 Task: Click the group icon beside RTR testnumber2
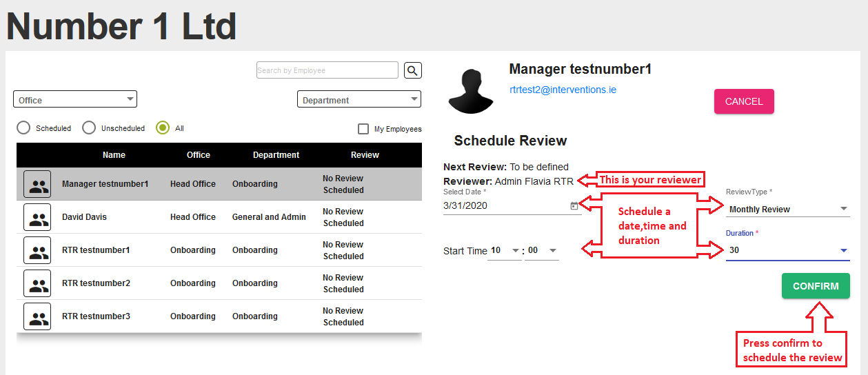(37, 283)
